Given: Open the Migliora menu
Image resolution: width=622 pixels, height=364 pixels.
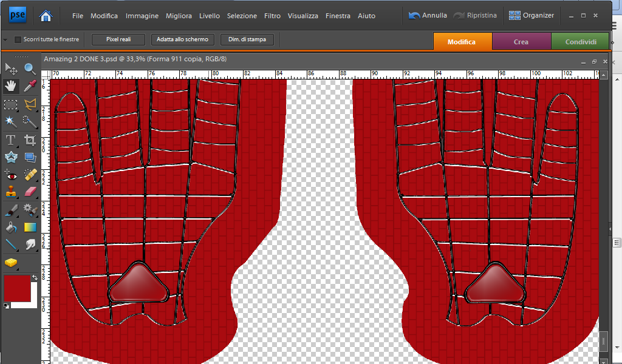Looking at the screenshot, I should click(x=179, y=16).
